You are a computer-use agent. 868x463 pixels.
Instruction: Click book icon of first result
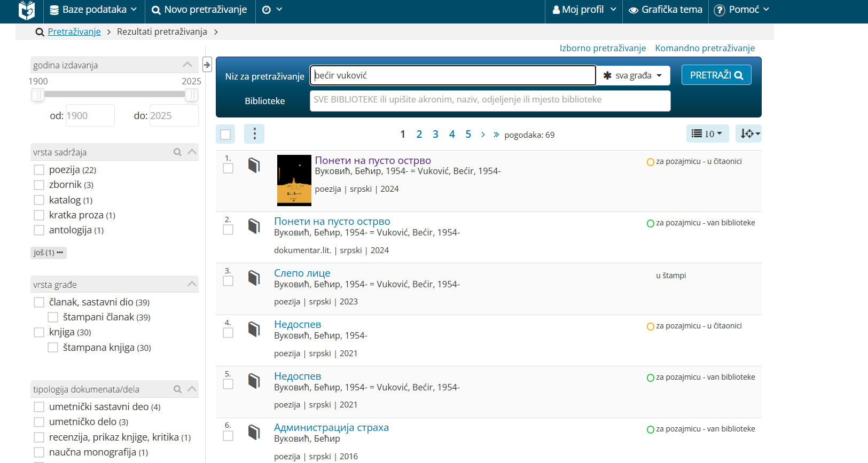tap(254, 166)
